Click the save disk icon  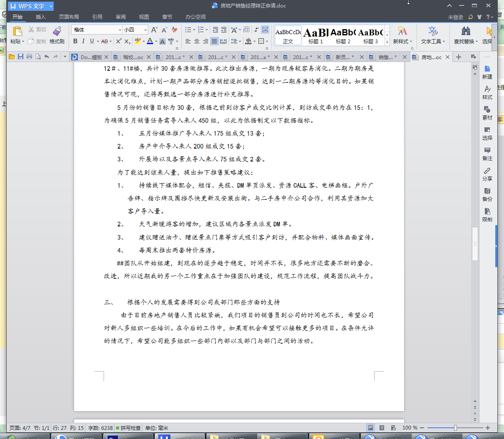coord(20,57)
